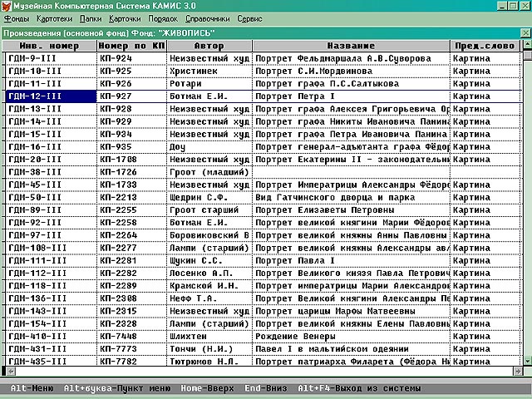This screenshot has height=399, width=532.
Task: Click the vertical scrollbar up arrow
Action: pyautogui.click(x=527, y=44)
